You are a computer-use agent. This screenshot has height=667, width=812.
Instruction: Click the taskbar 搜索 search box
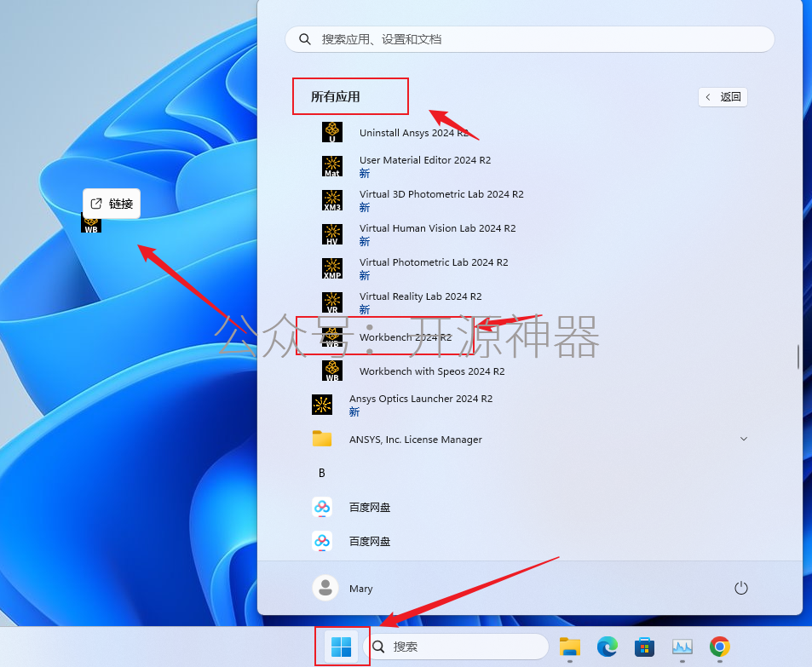[x=456, y=647]
